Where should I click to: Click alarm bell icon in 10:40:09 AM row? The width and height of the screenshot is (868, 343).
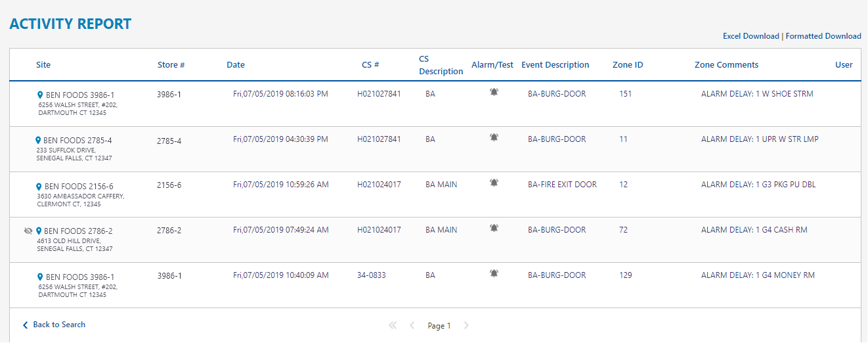pyautogui.click(x=494, y=274)
